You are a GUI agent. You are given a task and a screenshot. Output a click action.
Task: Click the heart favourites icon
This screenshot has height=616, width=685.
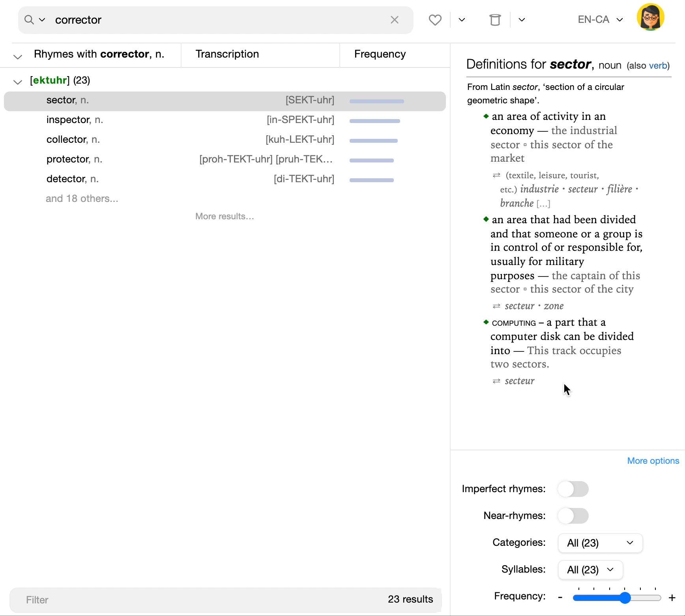435,20
